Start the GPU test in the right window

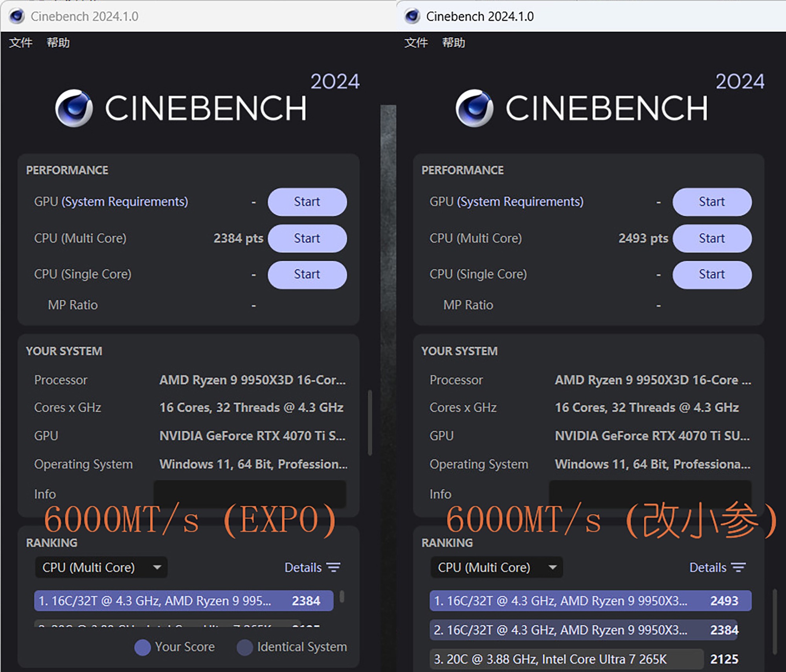(712, 202)
